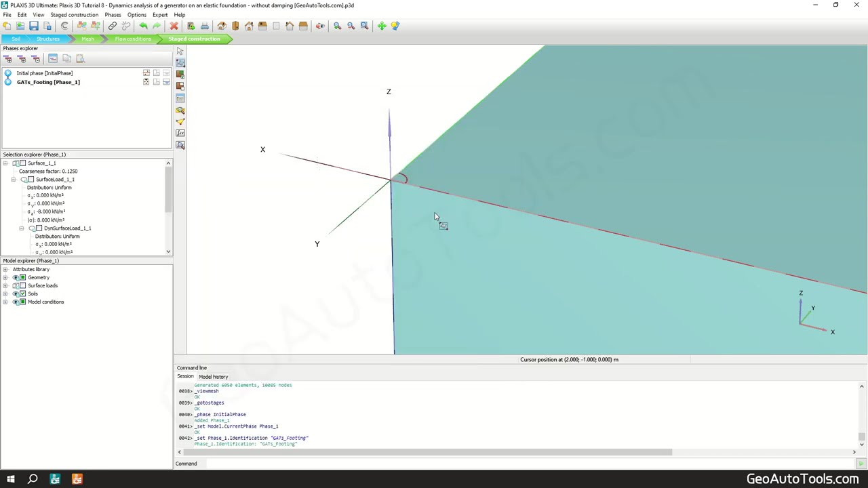Click the function f(x) side icon
Screen dimensions: 868x488
coord(180,134)
